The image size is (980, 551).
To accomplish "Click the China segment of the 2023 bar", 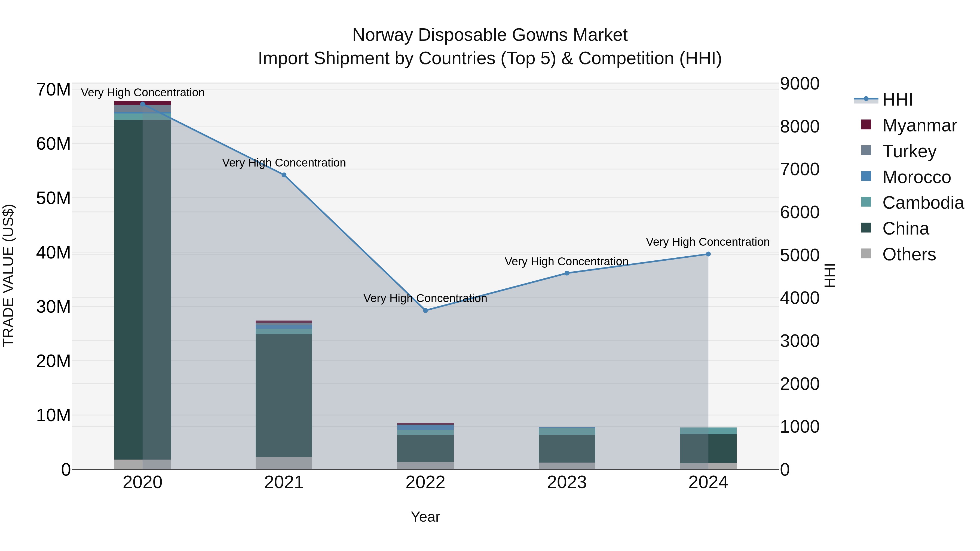I will pos(567,449).
